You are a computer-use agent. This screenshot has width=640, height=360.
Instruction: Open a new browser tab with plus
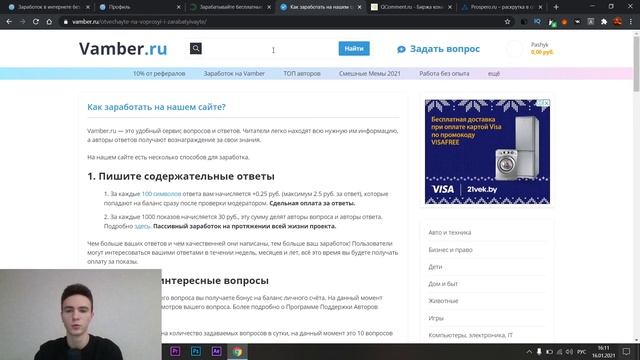coord(556,7)
